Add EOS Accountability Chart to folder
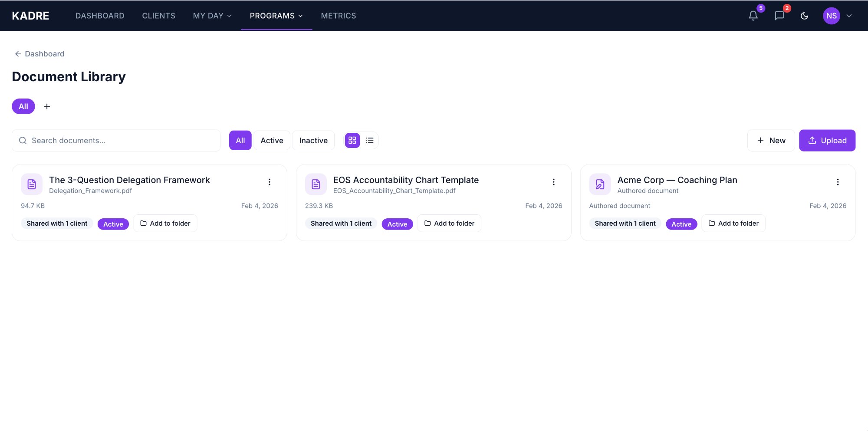This screenshot has width=868, height=431. (449, 224)
